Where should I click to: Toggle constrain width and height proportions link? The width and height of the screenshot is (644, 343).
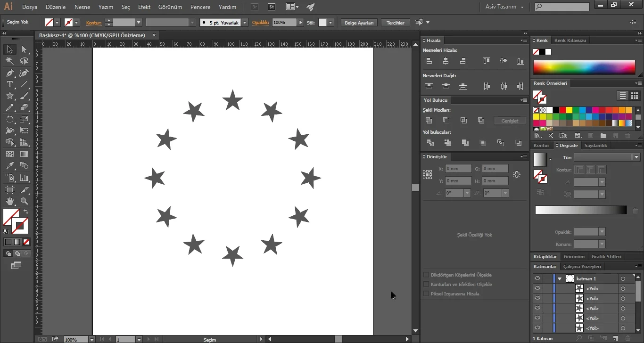coord(517,174)
